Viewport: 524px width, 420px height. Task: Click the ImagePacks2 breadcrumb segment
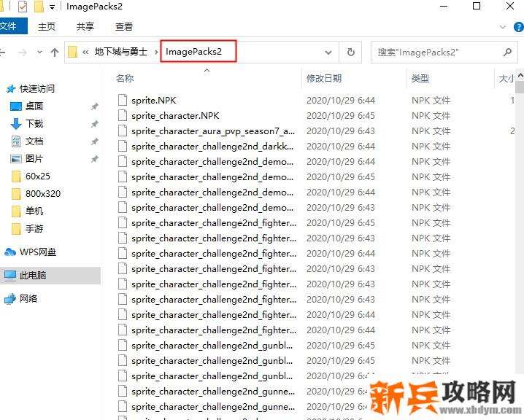pyautogui.click(x=194, y=52)
